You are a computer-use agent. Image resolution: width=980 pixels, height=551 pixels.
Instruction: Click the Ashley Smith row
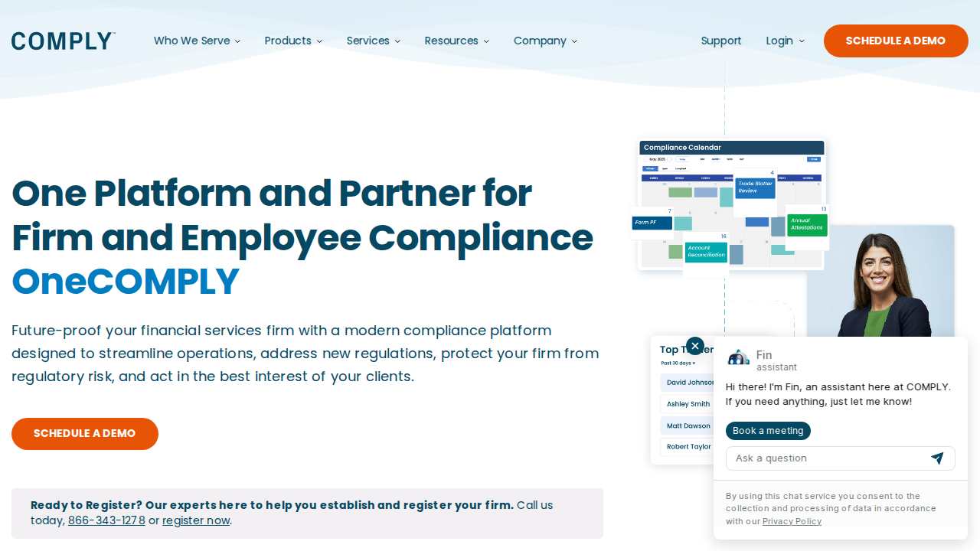687,404
